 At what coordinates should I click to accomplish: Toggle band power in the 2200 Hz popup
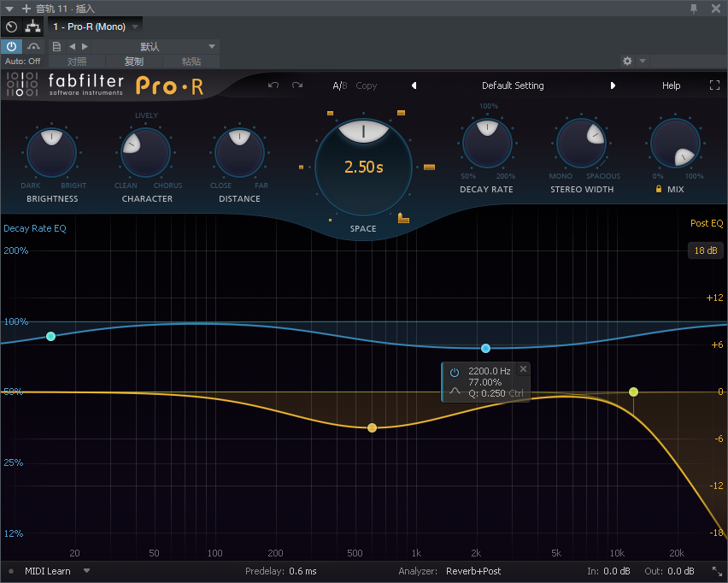pos(455,372)
